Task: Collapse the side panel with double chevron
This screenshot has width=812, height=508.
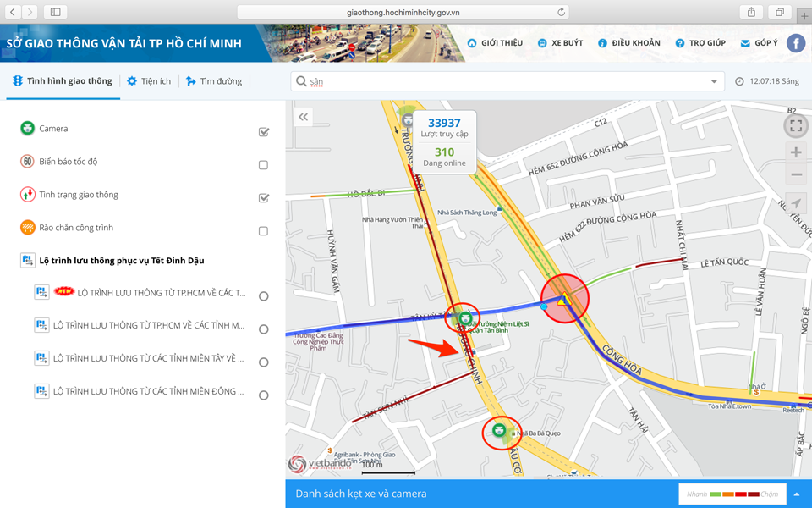Action: [x=304, y=117]
